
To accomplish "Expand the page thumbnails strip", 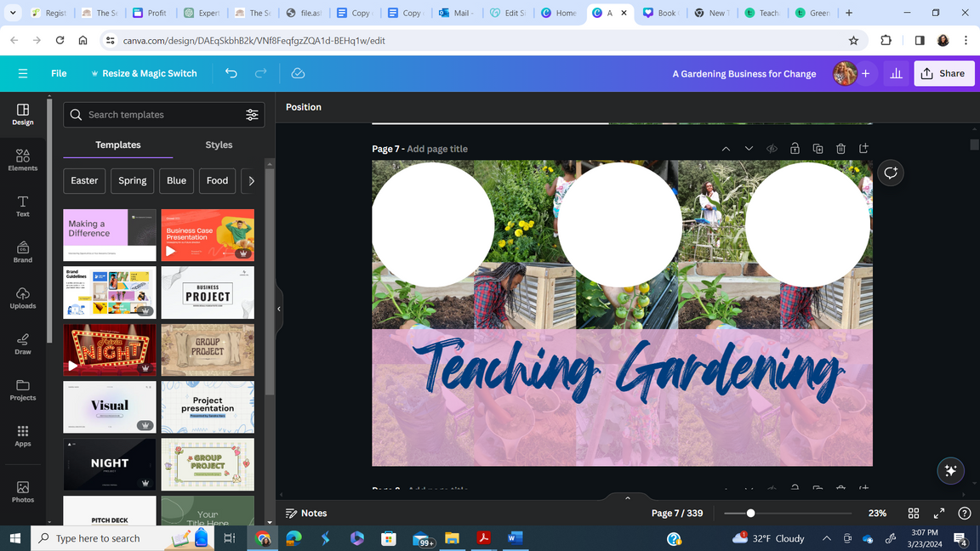I will coord(628,497).
